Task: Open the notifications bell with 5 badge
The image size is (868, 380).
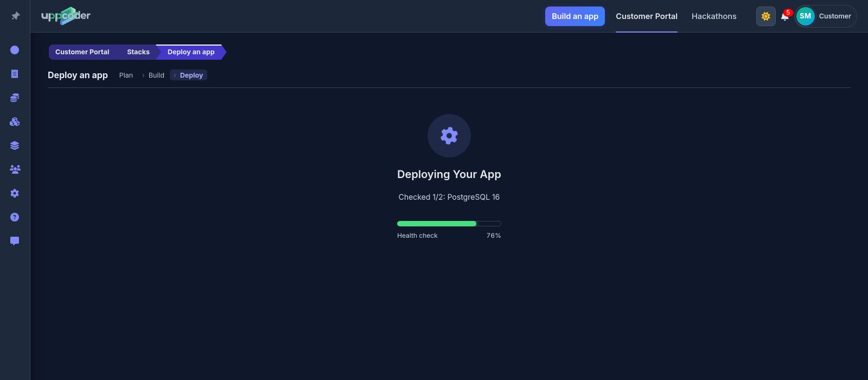Action: 785,16
